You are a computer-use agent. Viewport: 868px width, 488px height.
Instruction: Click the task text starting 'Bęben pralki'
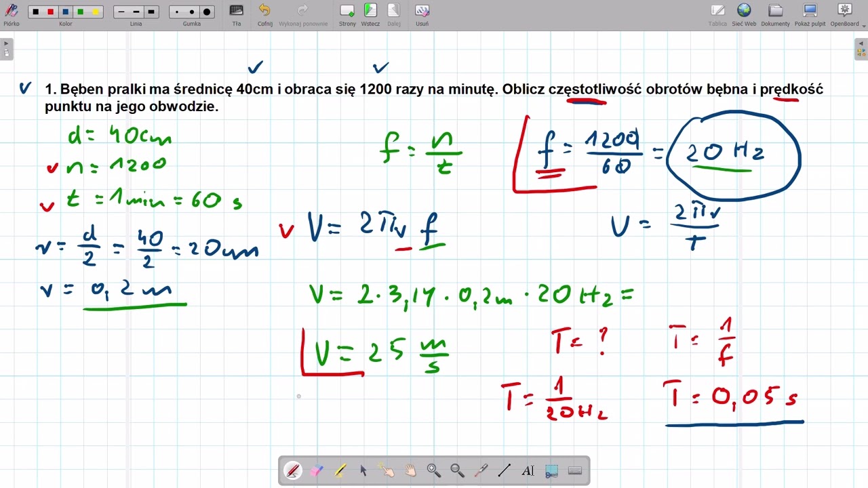coord(434,98)
